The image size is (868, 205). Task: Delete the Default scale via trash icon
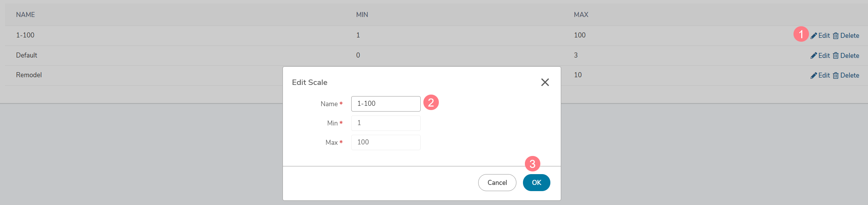836,56
